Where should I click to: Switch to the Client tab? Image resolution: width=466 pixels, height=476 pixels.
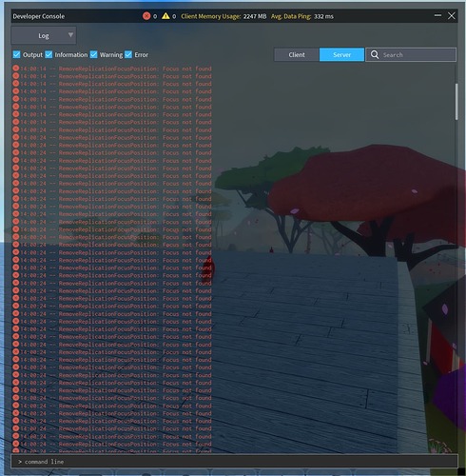(297, 54)
